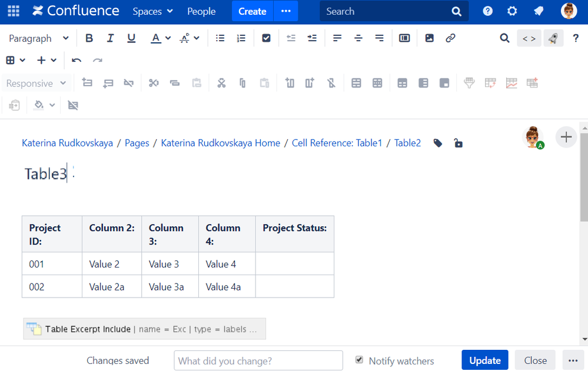Image resolution: width=588 pixels, height=371 pixels.
Task: Expand the cell fill color dropdown
Action: (52, 105)
